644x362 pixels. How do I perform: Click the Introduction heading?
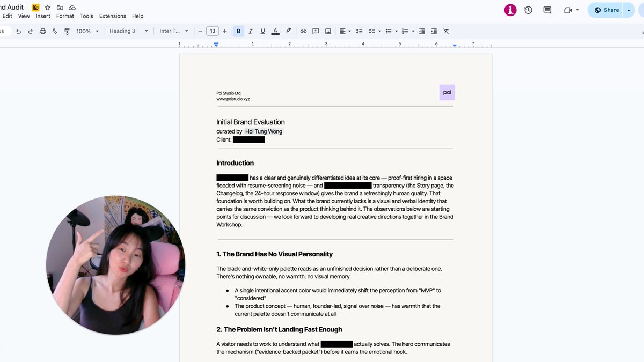click(x=235, y=163)
